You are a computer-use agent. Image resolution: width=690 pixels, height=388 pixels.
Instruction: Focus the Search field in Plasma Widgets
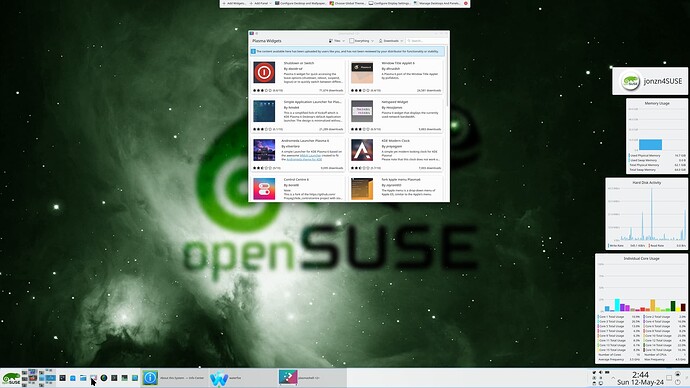426,41
